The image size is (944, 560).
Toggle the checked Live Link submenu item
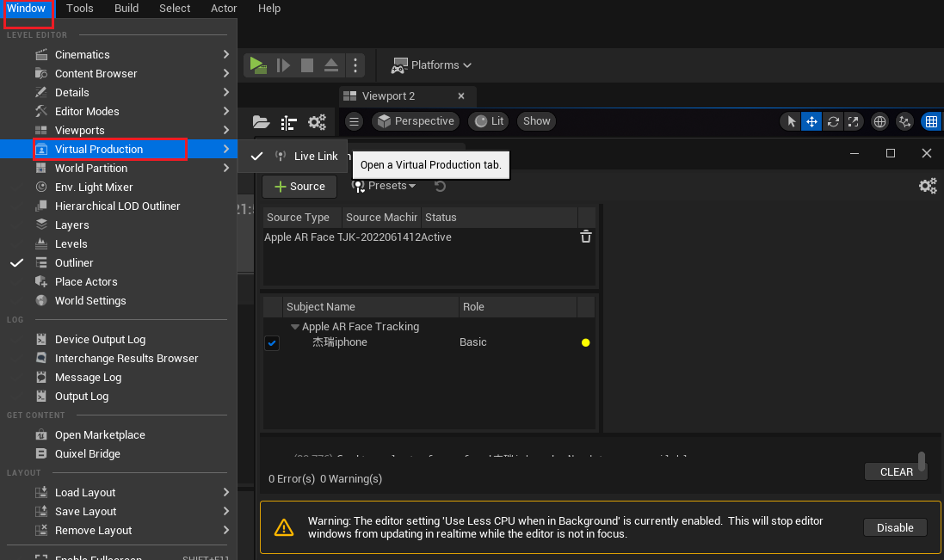click(293, 157)
